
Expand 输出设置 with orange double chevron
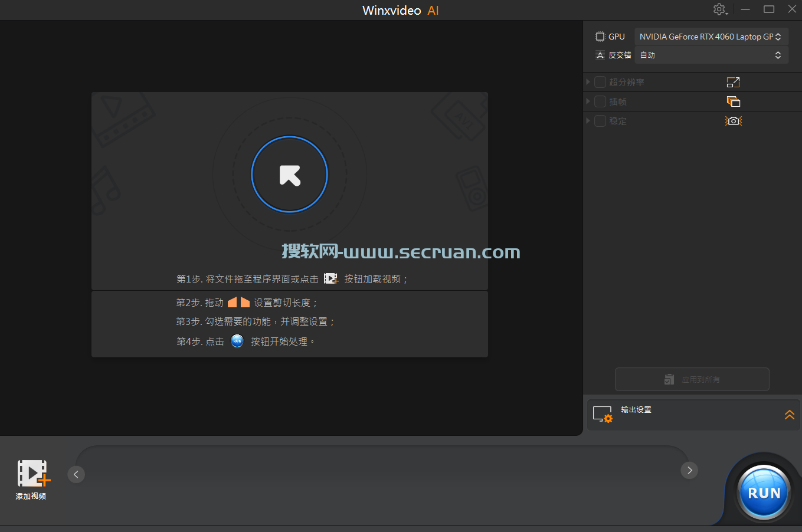coord(789,415)
